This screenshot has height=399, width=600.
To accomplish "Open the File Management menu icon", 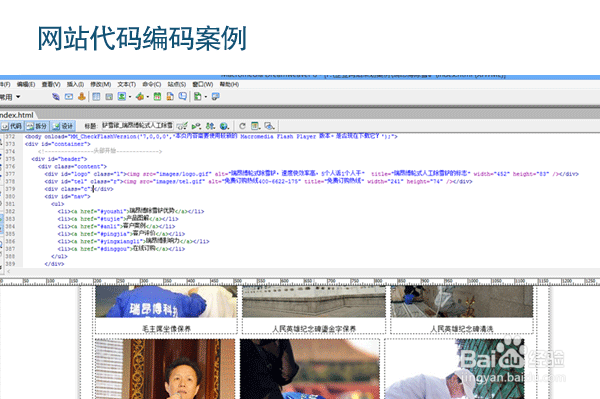I will (210, 126).
